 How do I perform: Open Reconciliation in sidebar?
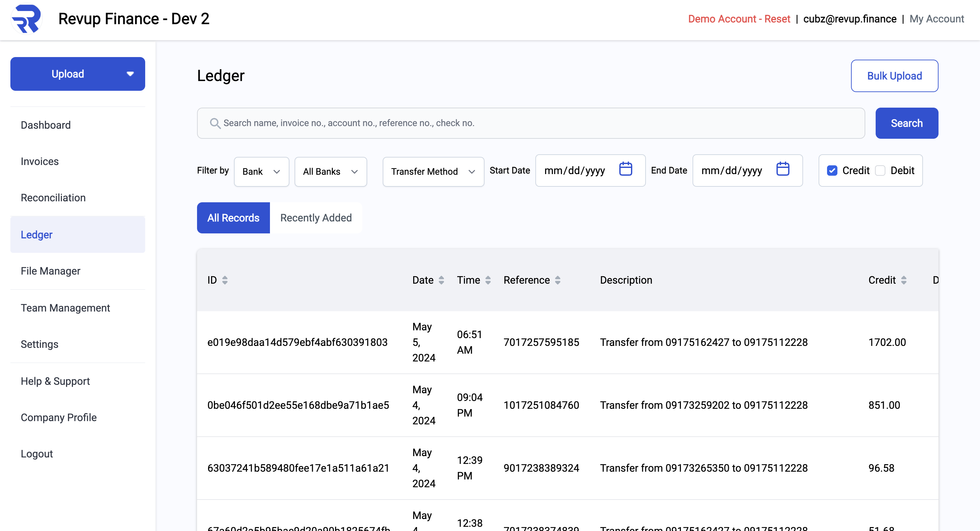77,197
